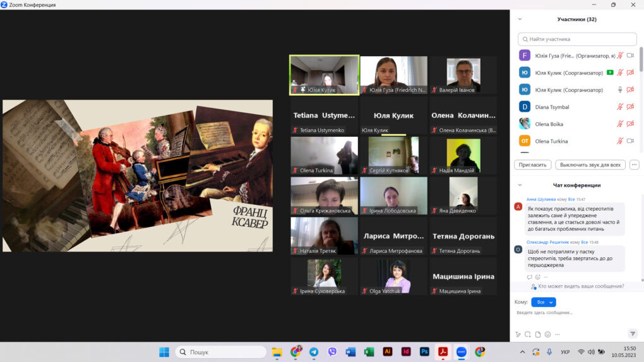This screenshot has width=644, height=362.
Task: Attach a file in chat
Action: click(x=538, y=334)
